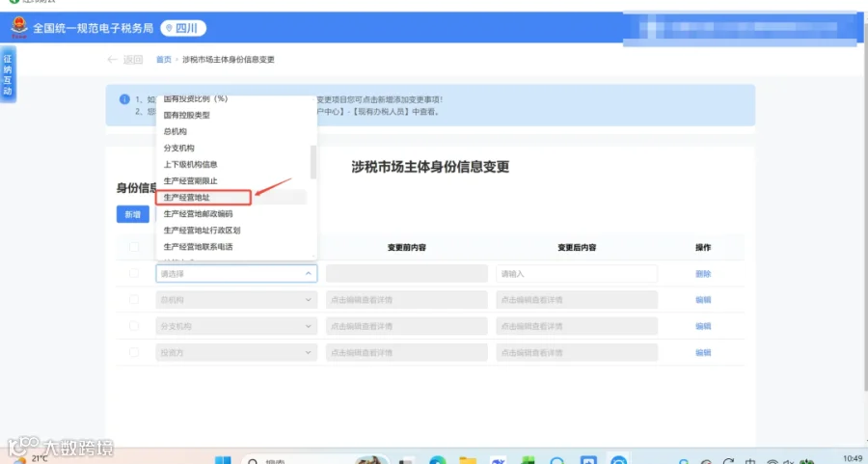Click 变更前内容 detail field in 总机构 row
Viewport: 868px width, 464px height.
point(407,300)
